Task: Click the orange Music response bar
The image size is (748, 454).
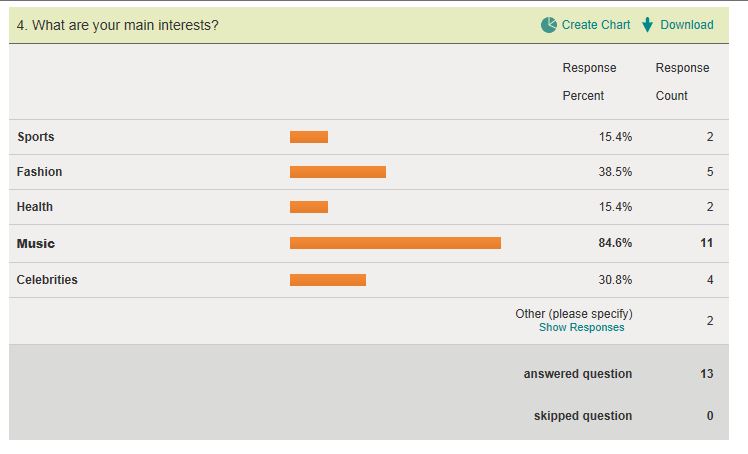Action: coord(395,243)
